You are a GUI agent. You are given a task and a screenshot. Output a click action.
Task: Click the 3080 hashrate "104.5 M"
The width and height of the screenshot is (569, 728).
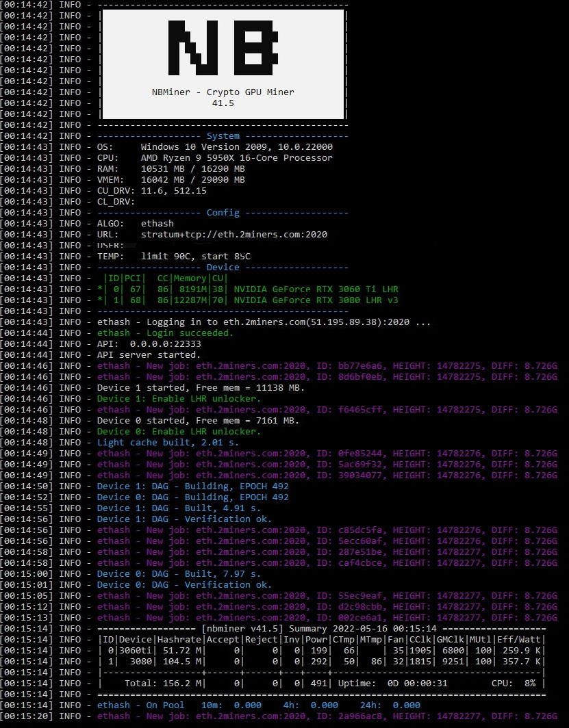pos(181,662)
